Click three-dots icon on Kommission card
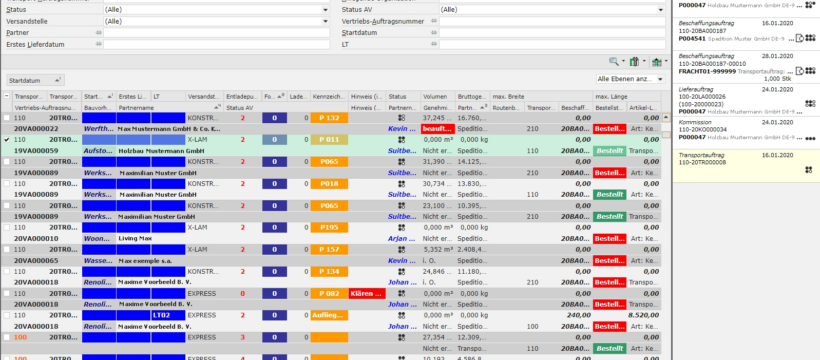This screenshot has height=360, width=820. pos(810,138)
